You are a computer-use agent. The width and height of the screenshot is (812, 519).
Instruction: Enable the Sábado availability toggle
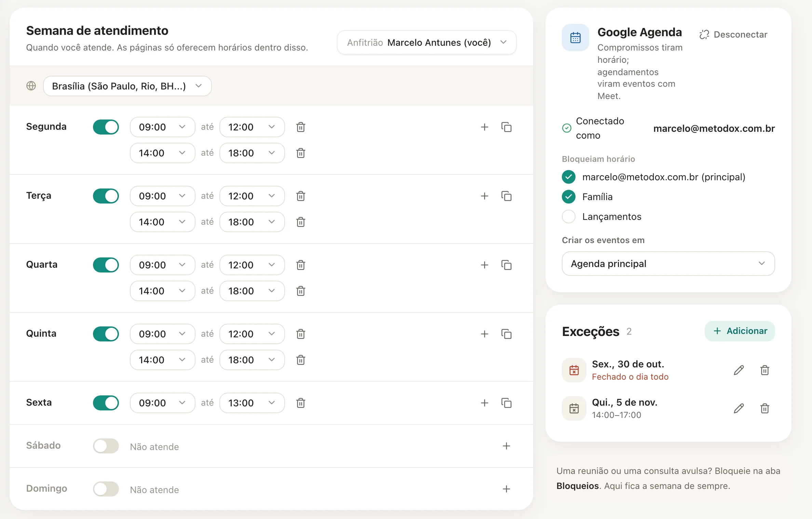(x=106, y=446)
